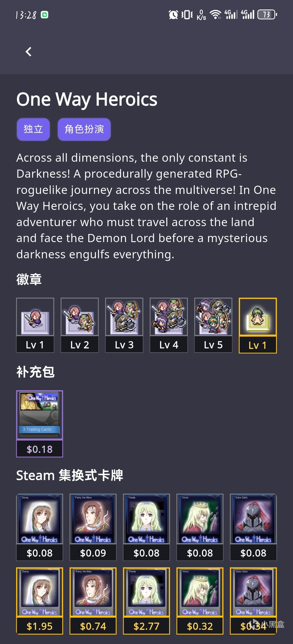Open the Lv 1 badge icon

(35, 325)
